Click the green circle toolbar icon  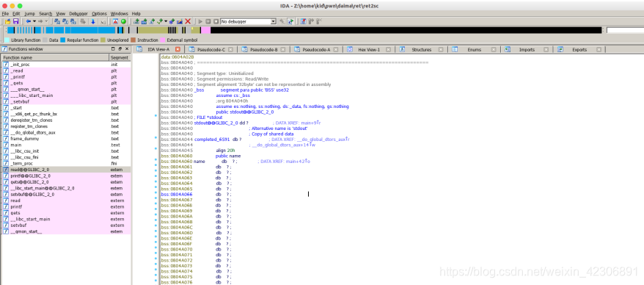123,21
